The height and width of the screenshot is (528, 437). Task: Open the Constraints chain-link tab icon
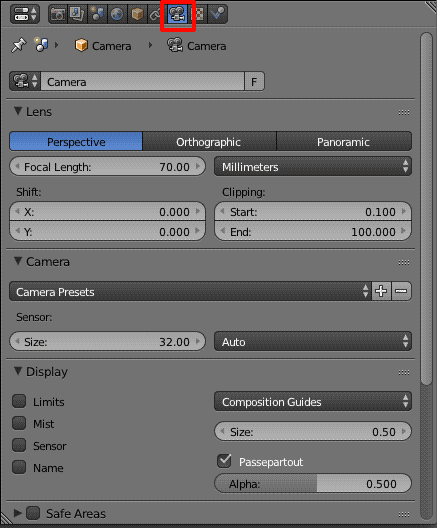pyautogui.click(x=156, y=14)
